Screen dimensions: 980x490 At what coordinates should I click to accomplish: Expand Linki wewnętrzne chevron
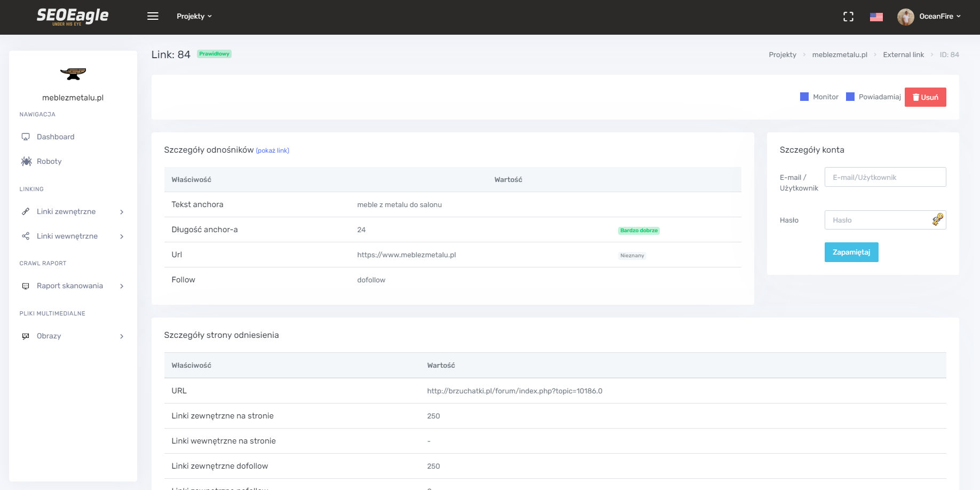click(x=122, y=236)
